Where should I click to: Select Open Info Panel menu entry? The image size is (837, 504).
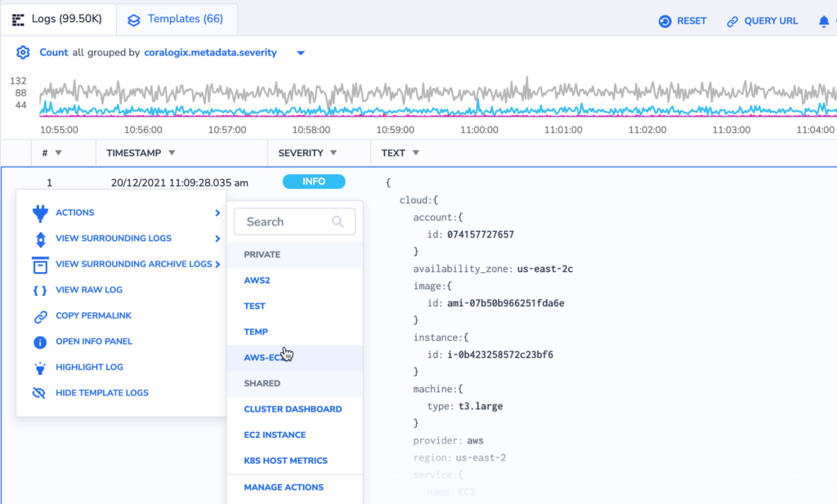[x=94, y=341]
